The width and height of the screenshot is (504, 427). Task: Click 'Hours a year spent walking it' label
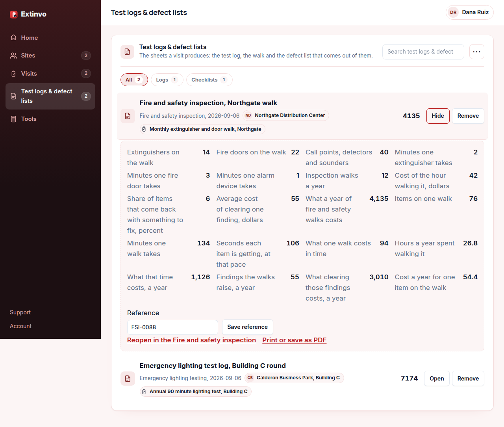pos(424,249)
